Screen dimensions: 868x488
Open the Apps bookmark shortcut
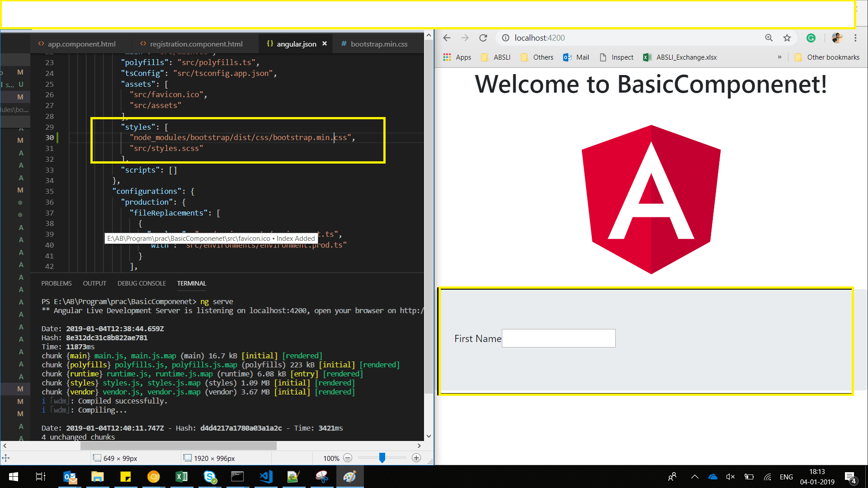pyautogui.click(x=457, y=57)
